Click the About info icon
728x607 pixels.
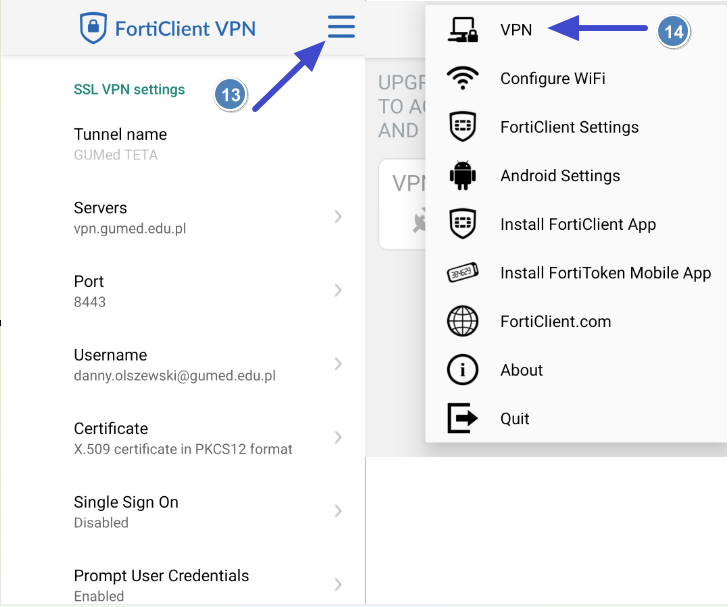coord(462,370)
